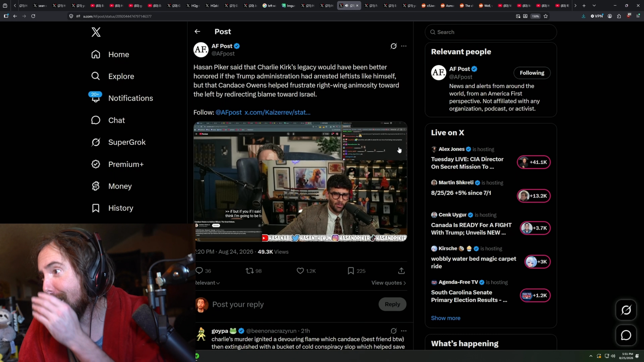644x362 pixels.
Task: Click Grok icon on goypa's reply
Action: click(394, 331)
